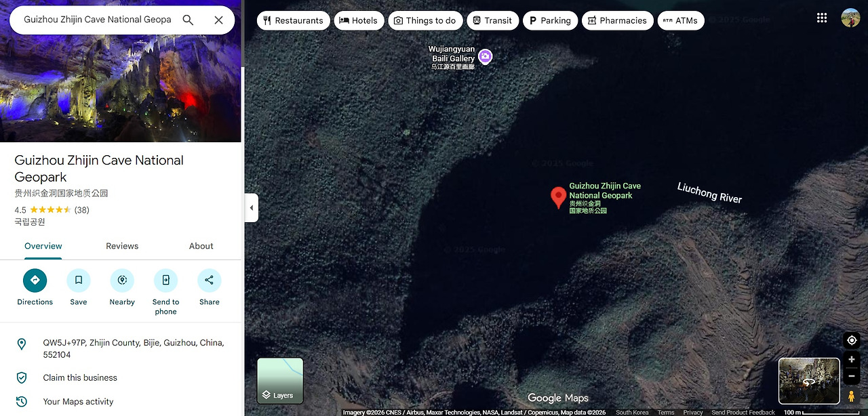The image size is (868, 416).
Task: Open the cave header photo
Action: click(121, 88)
